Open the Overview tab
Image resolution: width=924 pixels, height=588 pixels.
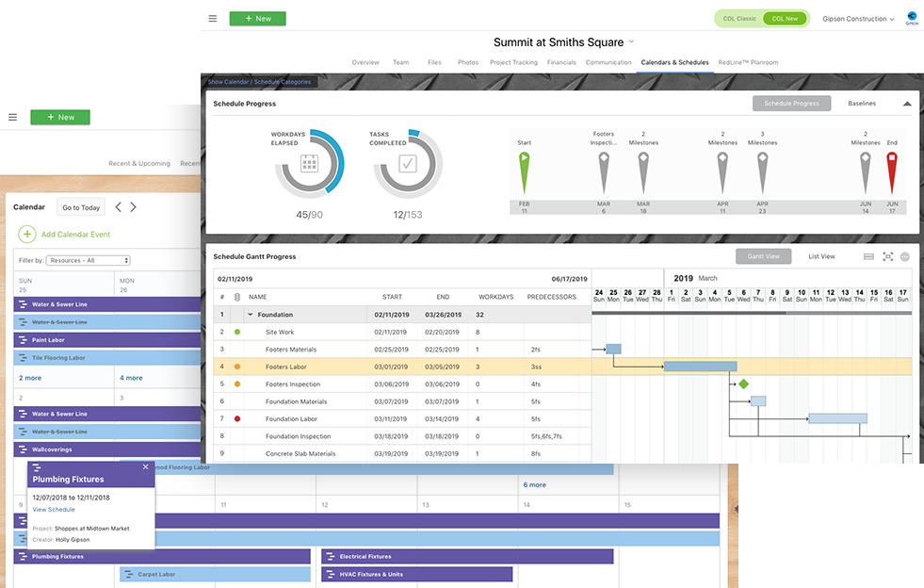click(x=365, y=62)
